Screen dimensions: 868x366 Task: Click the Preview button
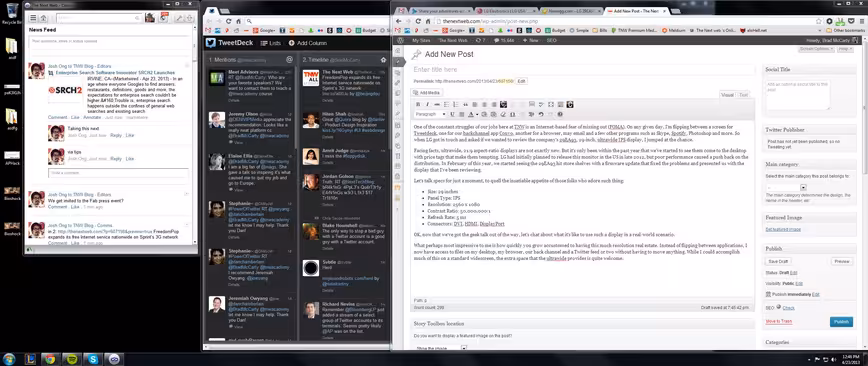pyautogui.click(x=841, y=261)
